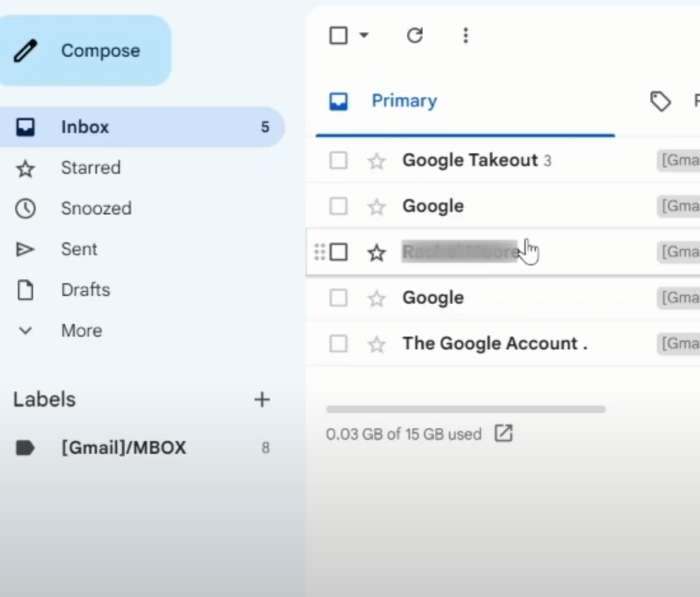Click the Inbox unread count 5

pos(265,127)
